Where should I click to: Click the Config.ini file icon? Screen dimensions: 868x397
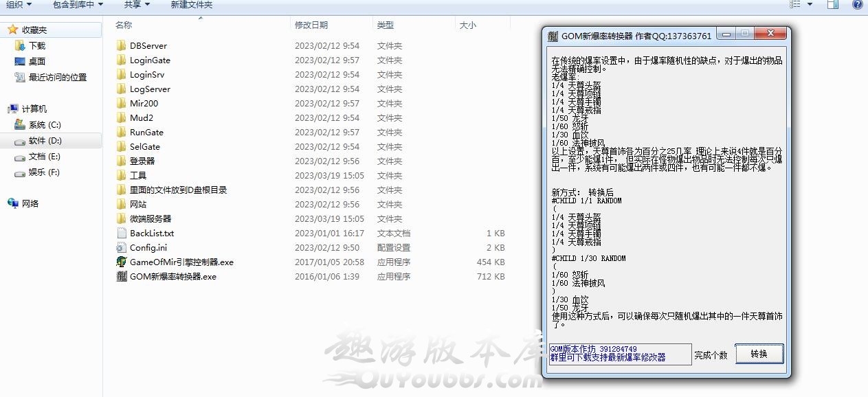[122, 247]
